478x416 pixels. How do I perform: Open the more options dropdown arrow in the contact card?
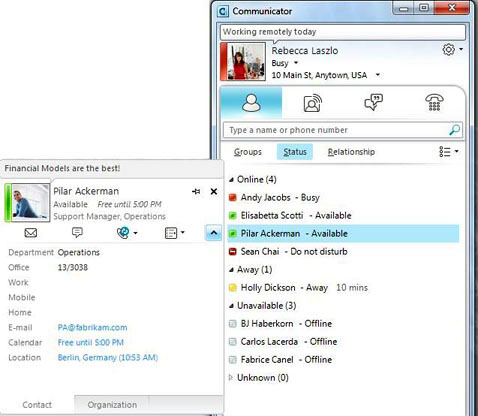click(183, 232)
